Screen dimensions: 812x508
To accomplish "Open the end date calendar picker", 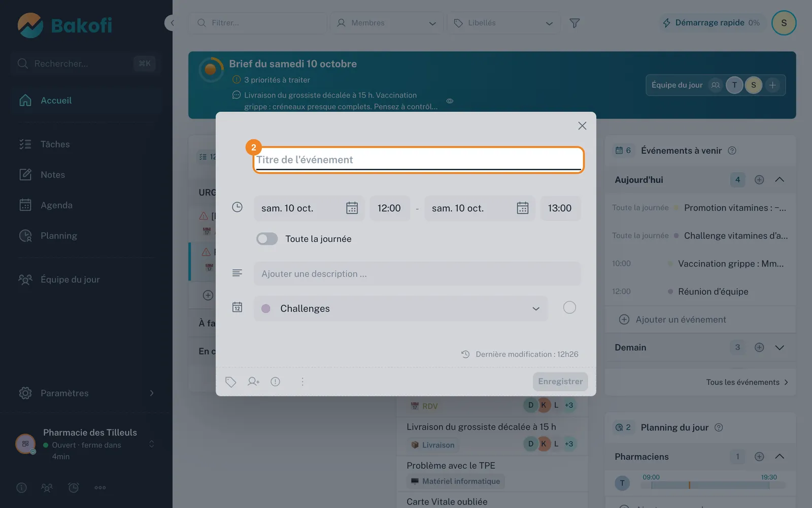I will (x=522, y=208).
